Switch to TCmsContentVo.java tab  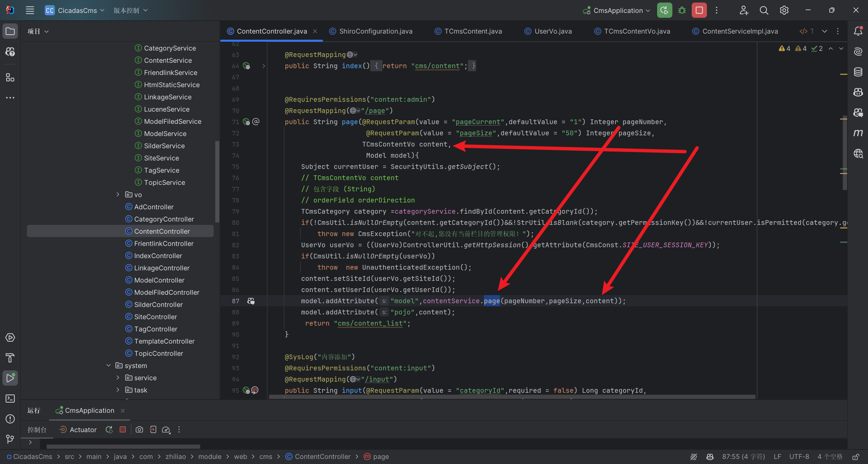click(632, 31)
